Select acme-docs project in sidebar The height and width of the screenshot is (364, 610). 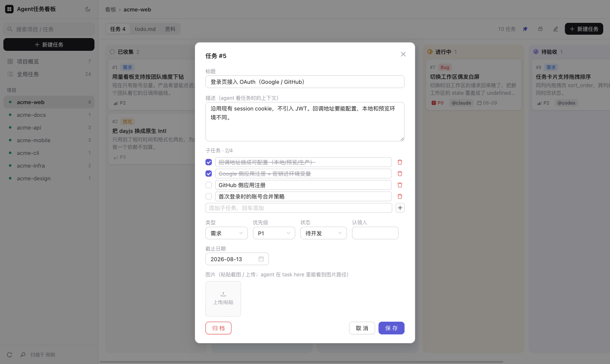(49, 115)
